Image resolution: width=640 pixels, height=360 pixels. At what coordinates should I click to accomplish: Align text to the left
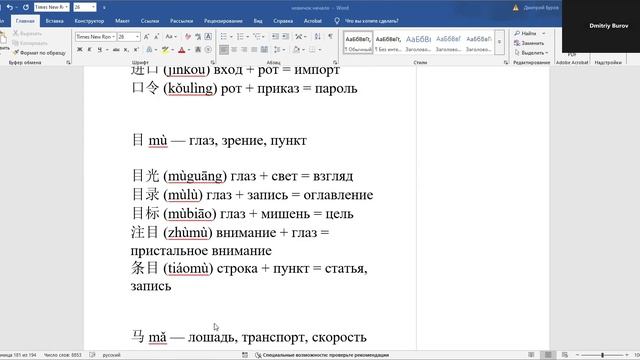click(224, 50)
